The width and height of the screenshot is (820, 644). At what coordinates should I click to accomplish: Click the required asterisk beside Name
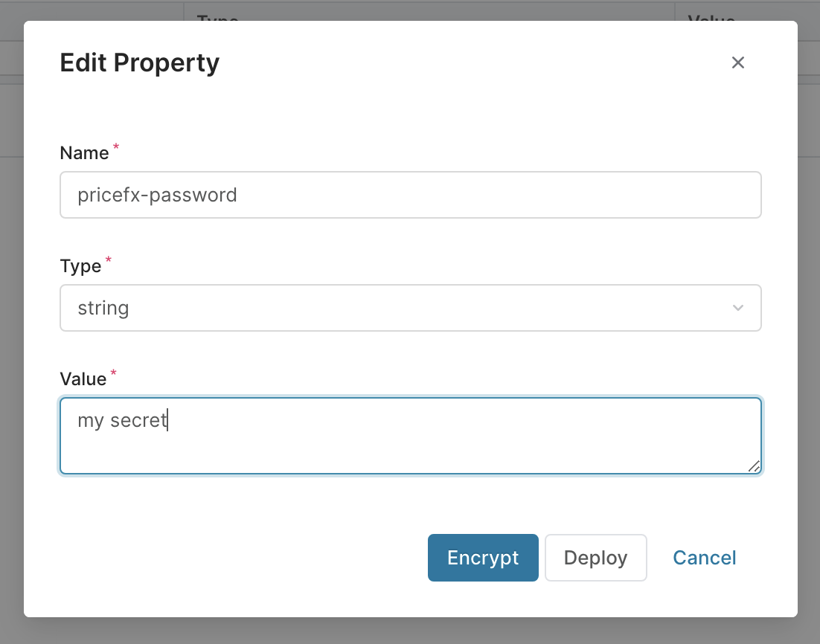pos(116,147)
